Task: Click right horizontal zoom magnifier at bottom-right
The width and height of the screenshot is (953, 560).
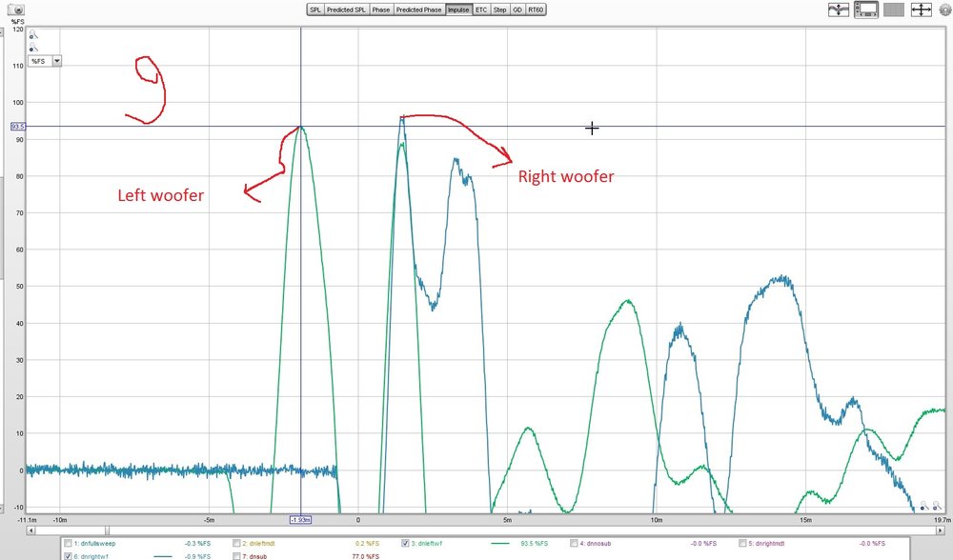Action: (937, 506)
